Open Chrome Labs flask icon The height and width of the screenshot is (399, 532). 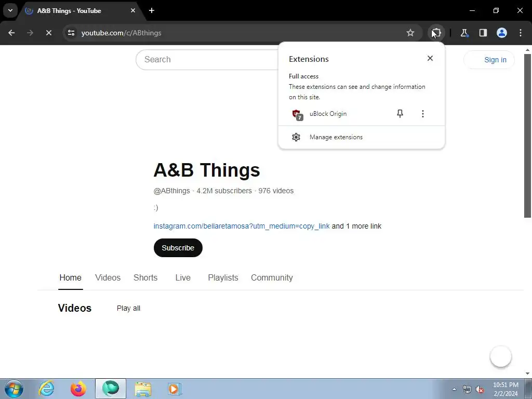click(x=464, y=33)
